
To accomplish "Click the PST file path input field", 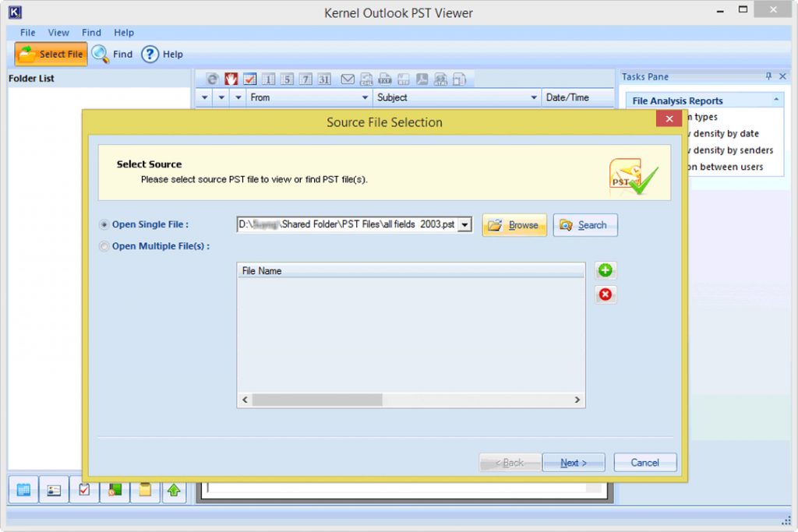I will click(348, 224).
